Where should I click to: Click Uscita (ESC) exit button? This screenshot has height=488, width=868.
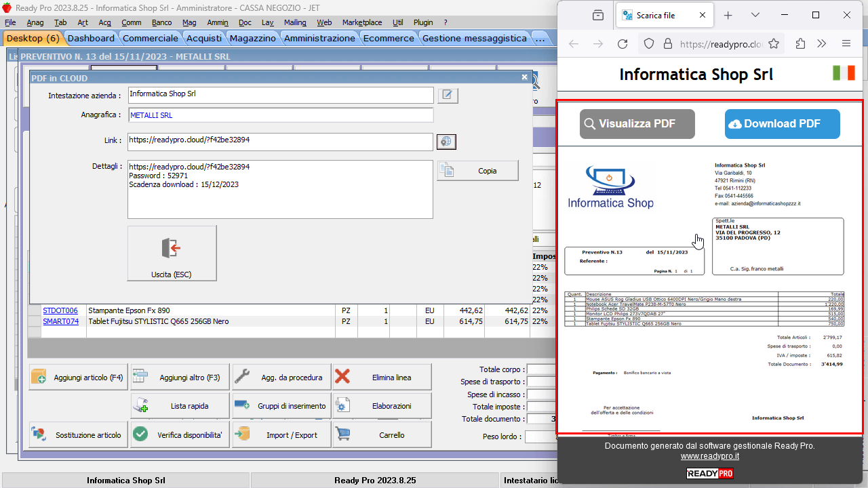click(x=172, y=253)
